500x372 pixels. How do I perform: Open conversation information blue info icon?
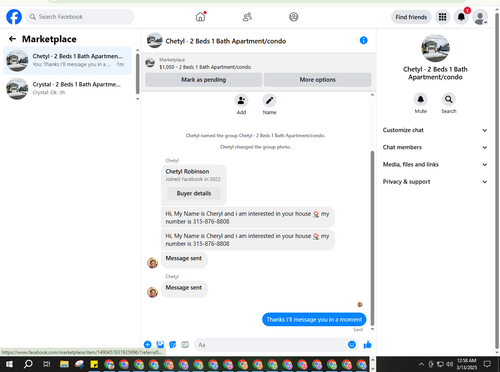coord(364,40)
